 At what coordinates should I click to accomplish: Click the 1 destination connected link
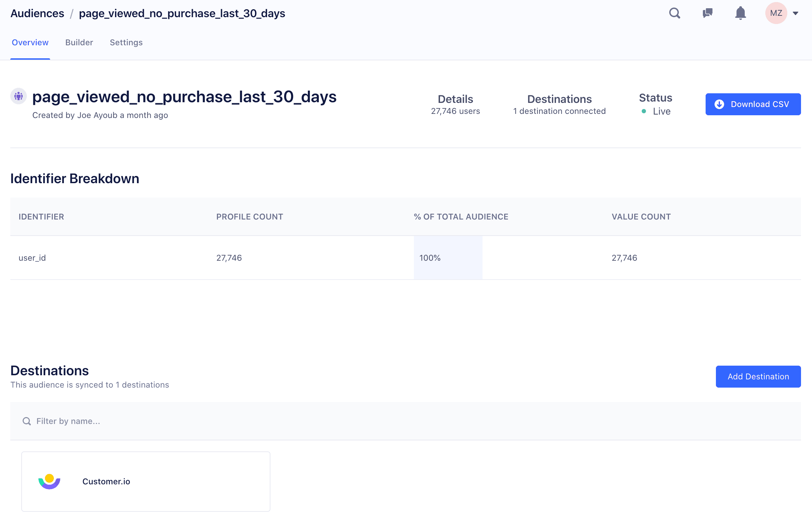pyautogui.click(x=559, y=111)
